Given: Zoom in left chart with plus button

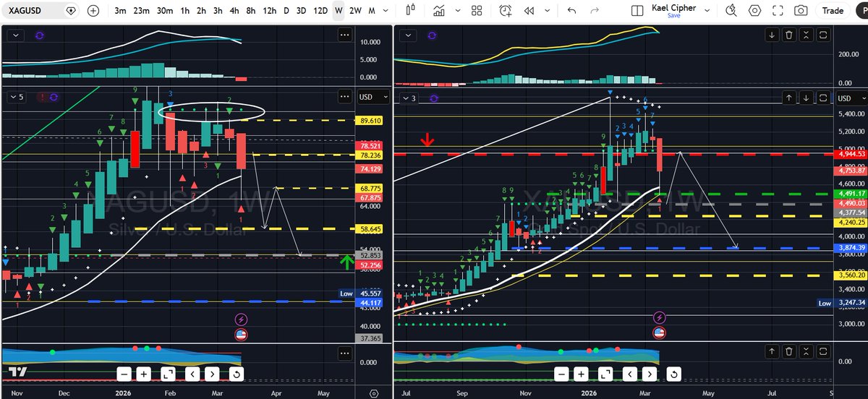Looking at the screenshot, I should point(144,374).
